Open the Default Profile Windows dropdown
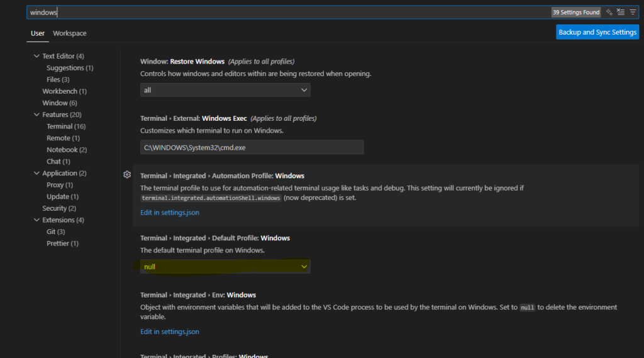Image resolution: width=644 pixels, height=358 pixels. pos(225,267)
